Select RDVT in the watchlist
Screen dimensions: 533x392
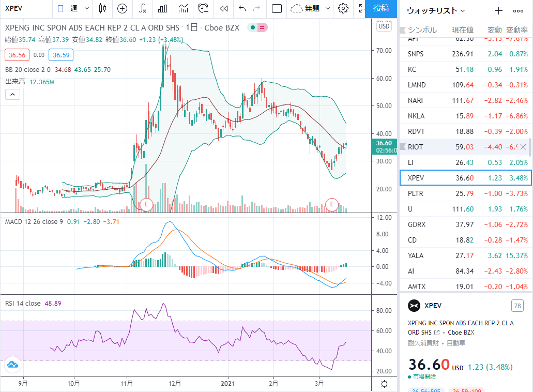tap(465, 131)
